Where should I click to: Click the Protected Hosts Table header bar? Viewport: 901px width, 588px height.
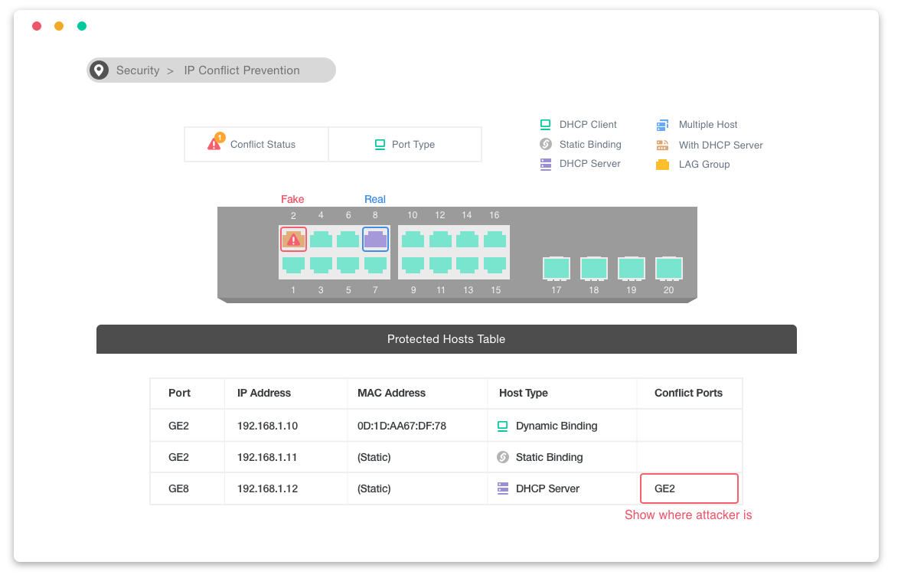pos(446,339)
